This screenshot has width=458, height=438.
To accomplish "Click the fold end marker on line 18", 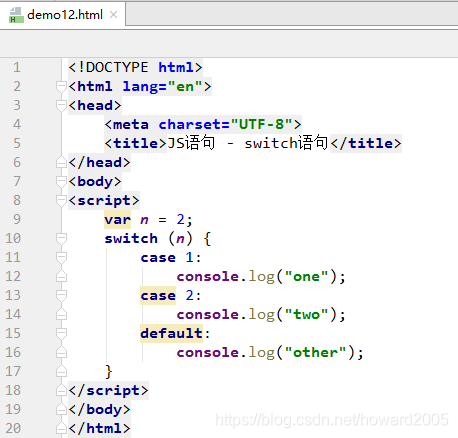I will click(x=61, y=390).
